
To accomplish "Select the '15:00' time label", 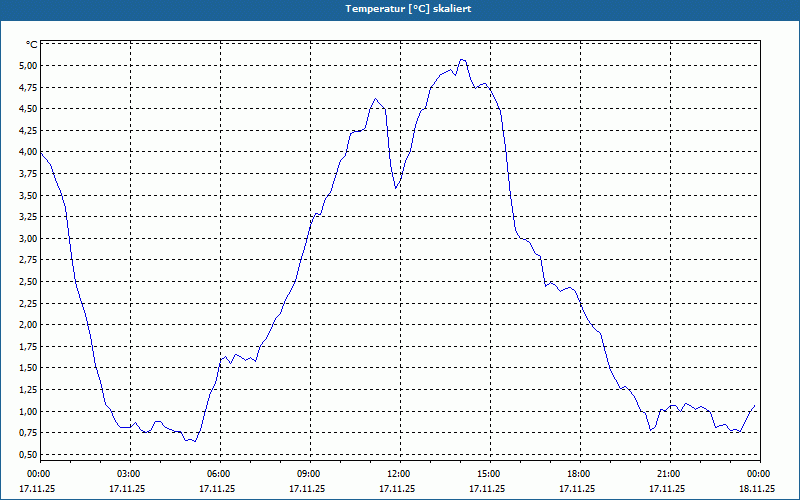I will tap(490, 474).
